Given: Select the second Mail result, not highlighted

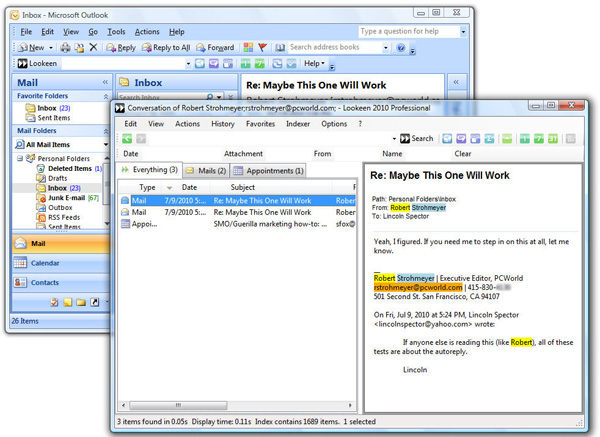Looking at the screenshot, I should pos(237,212).
